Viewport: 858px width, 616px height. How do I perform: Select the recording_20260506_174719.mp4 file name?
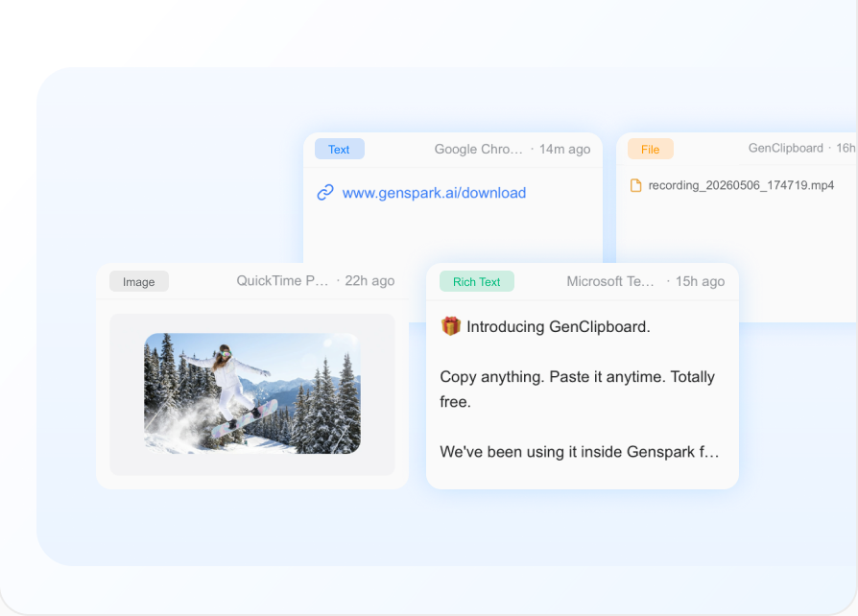741,185
